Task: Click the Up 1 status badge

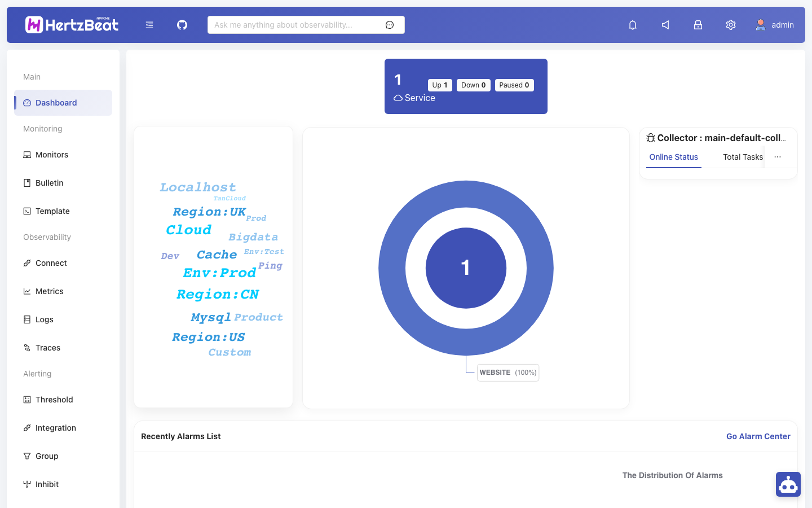Action: tap(440, 85)
